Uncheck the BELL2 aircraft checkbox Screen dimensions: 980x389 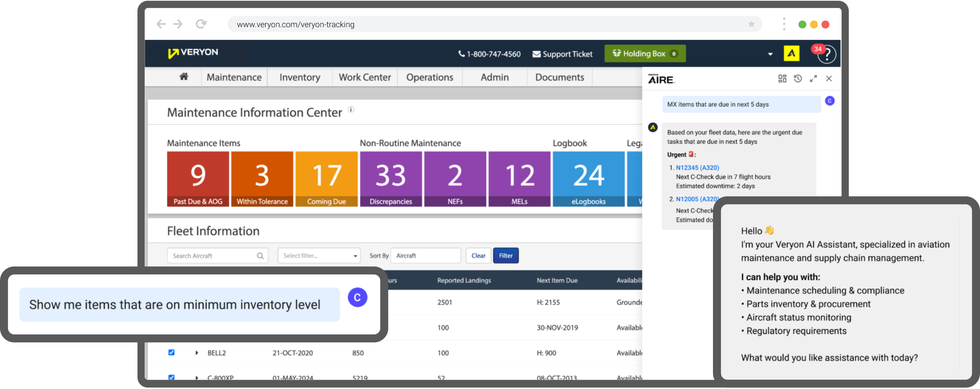pyautogui.click(x=172, y=352)
